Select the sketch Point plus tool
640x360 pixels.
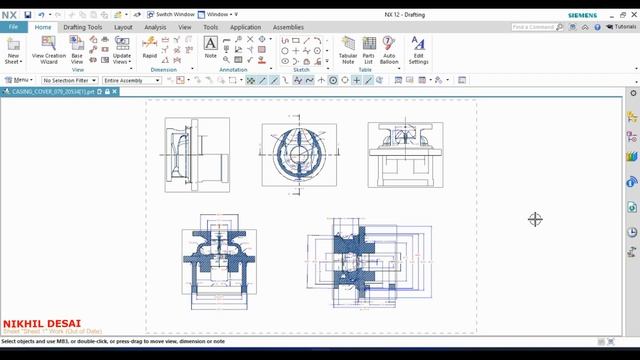[x=296, y=51]
